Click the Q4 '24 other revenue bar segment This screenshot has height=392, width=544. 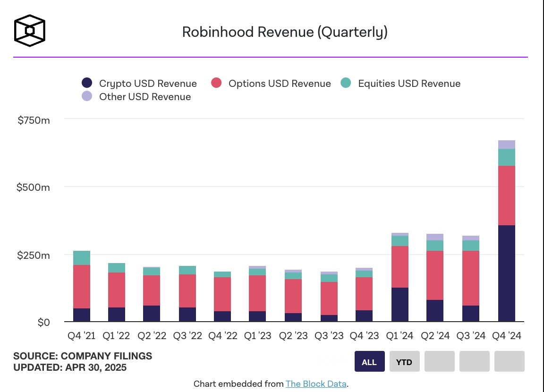pyautogui.click(x=507, y=145)
